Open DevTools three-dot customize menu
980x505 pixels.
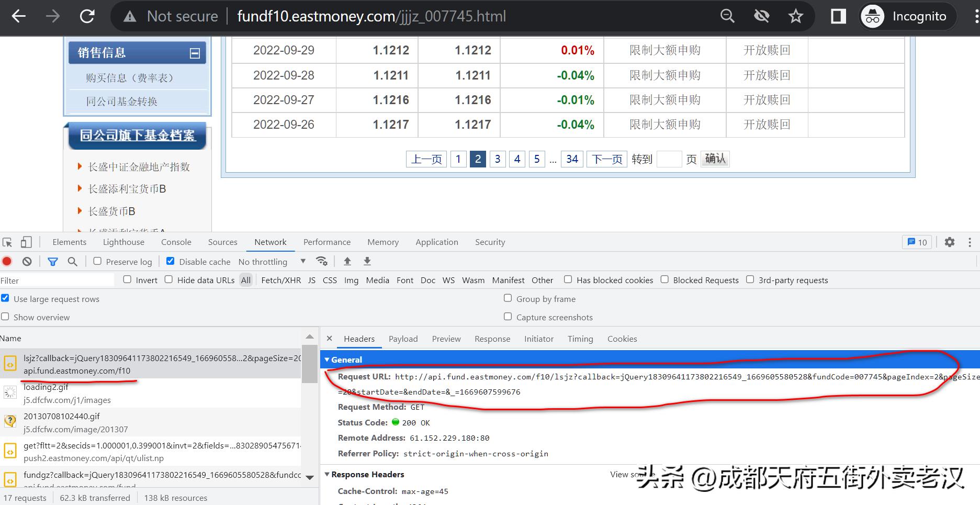(x=970, y=242)
